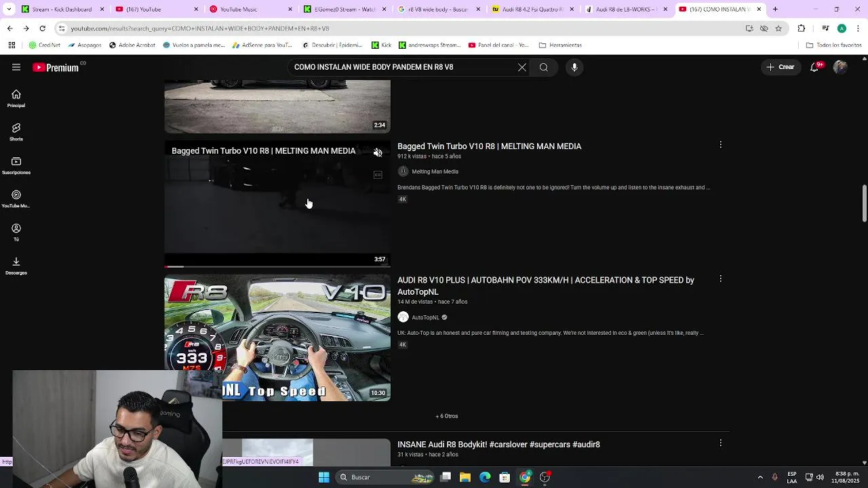
Task: Reload the current page
Action: (x=42, y=28)
